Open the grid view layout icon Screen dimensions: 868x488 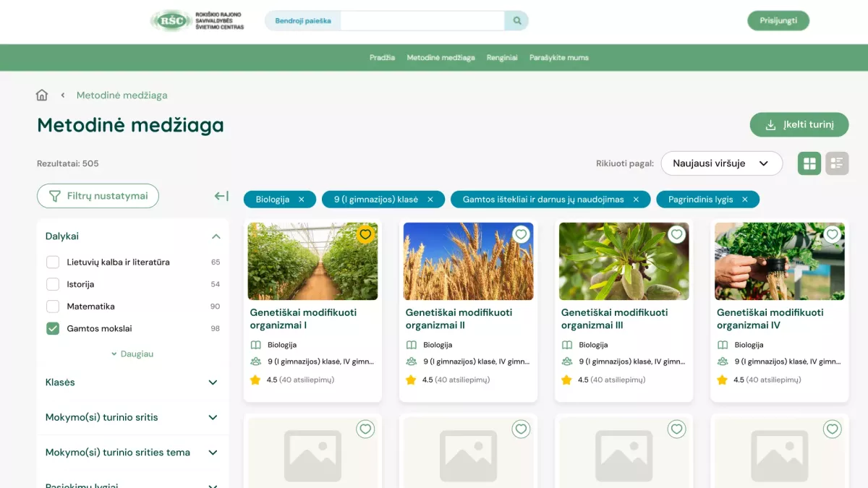pyautogui.click(x=809, y=163)
